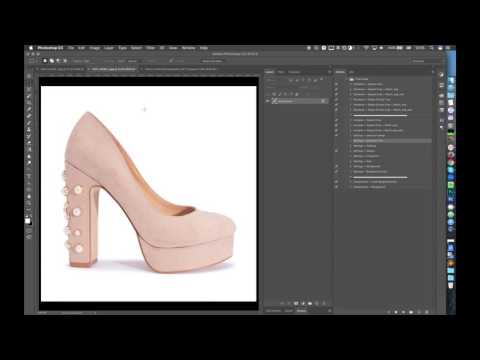Viewport: 480px width, 360px height.
Task: Create new action in Actions panel
Action: pos(419,312)
